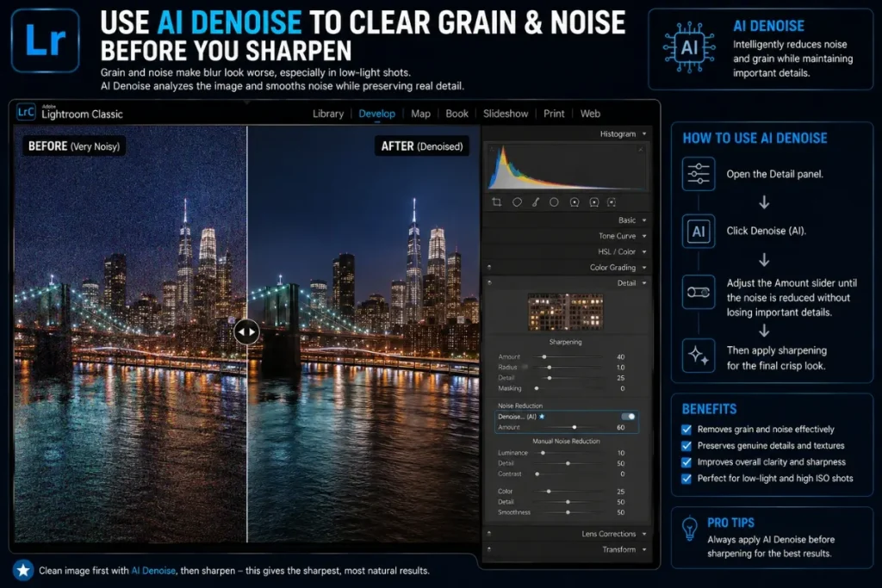Screen dimensions: 882x588
Task: Click the star badge at the bottom left
Action: coord(23,571)
